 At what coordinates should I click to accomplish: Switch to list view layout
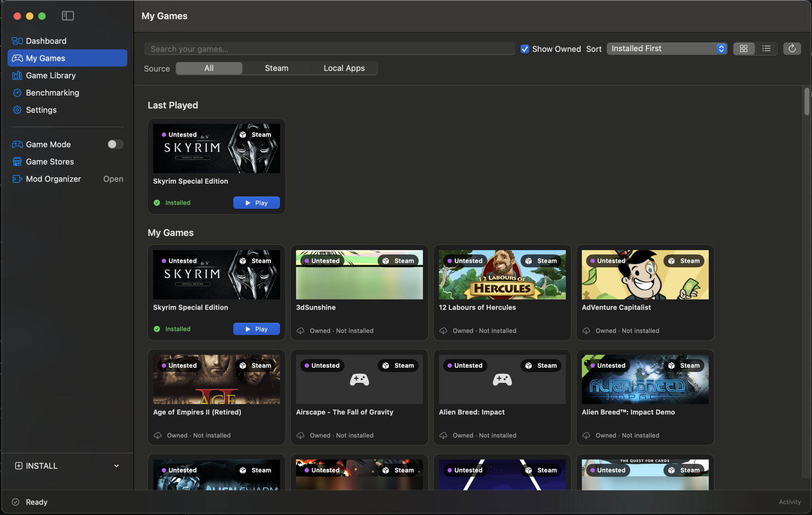tap(766, 49)
